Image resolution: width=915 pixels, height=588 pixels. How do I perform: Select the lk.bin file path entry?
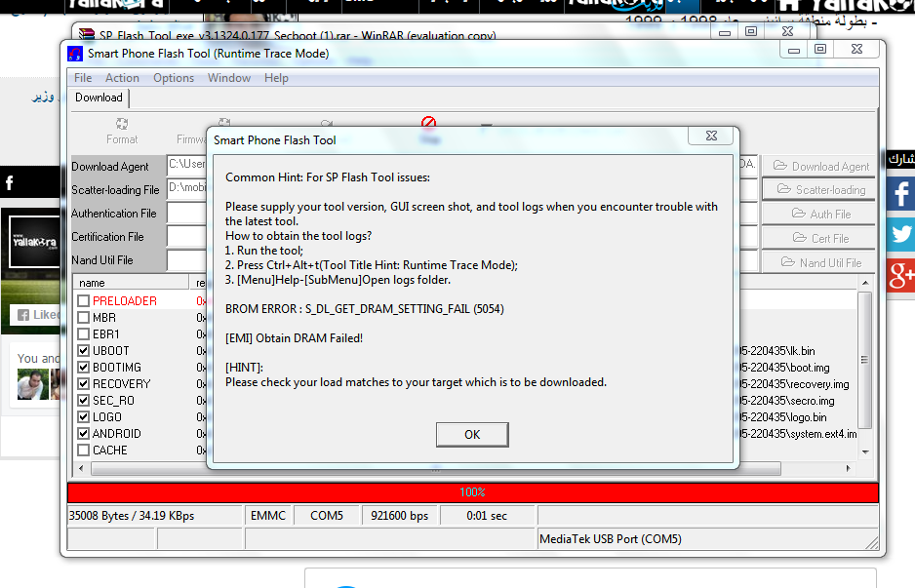777,351
